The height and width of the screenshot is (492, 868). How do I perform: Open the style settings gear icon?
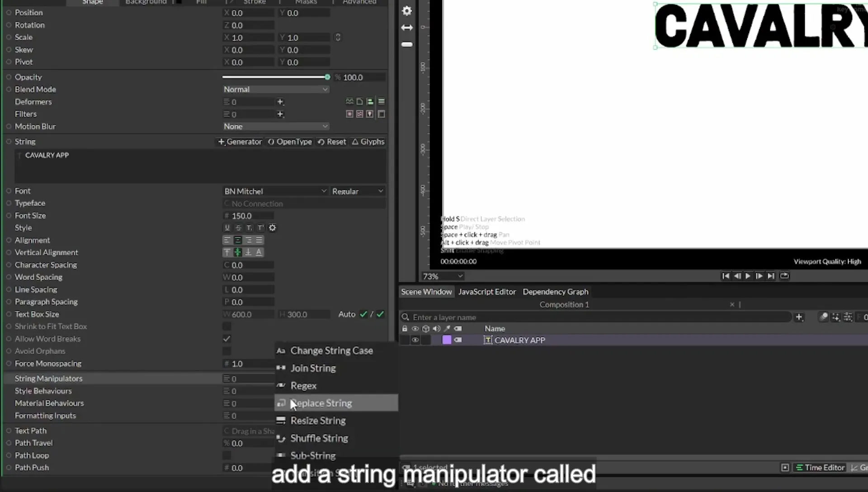click(272, 228)
